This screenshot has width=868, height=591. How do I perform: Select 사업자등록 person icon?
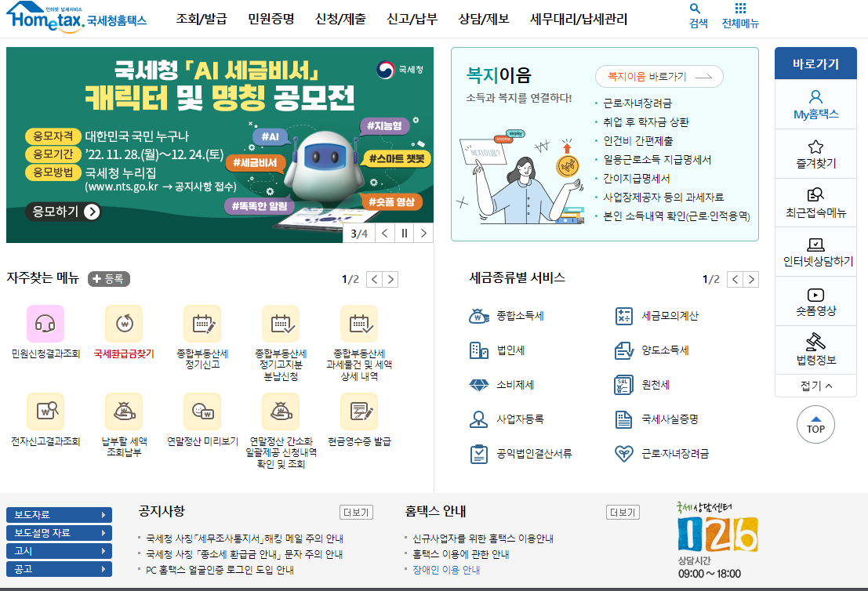click(478, 419)
